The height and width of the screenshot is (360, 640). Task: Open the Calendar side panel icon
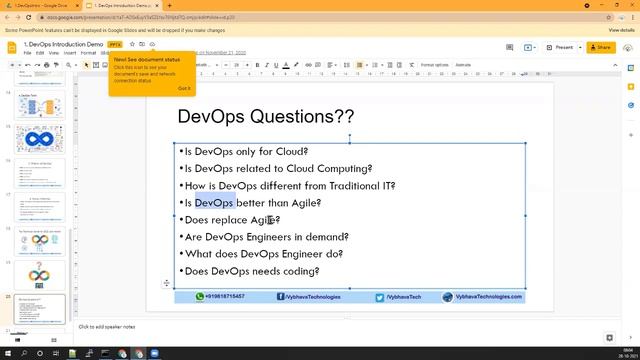[631, 68]
